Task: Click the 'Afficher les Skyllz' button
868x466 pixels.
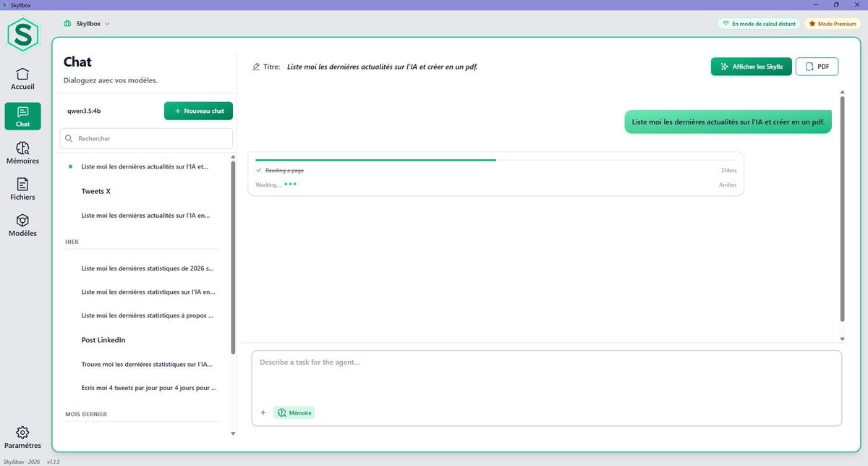Action: point(751,66)
